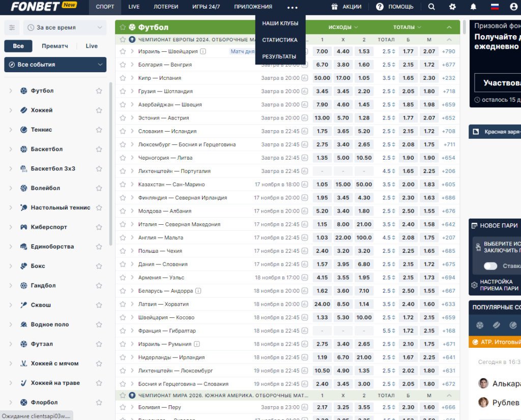Open the Все события dropdown
This screenshot has height=420, width=521.
(55, 65)
